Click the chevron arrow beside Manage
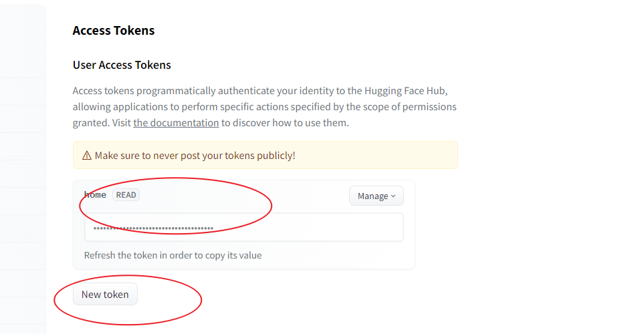Screen dimensions: 644x334 point(393,196)
